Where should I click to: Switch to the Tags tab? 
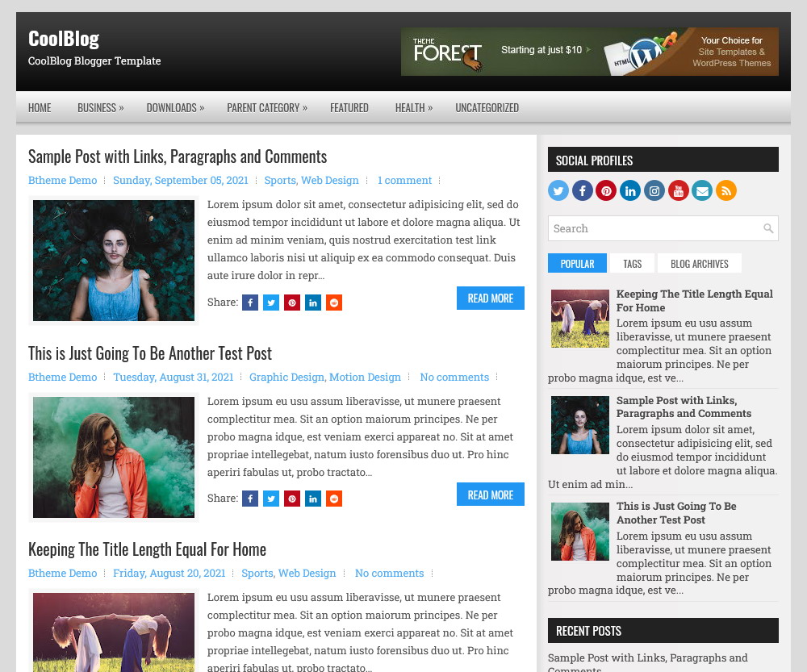click(x=633, y=263)
